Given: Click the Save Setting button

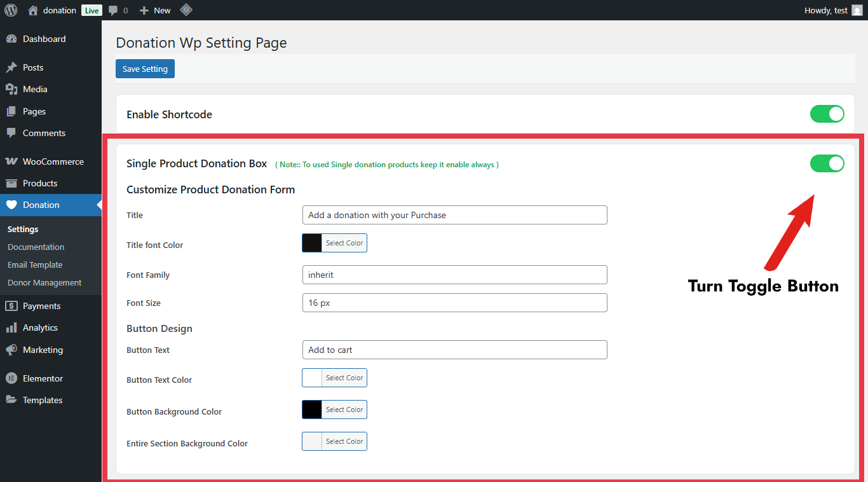Looking at the screenshot, I should (145, 69).
